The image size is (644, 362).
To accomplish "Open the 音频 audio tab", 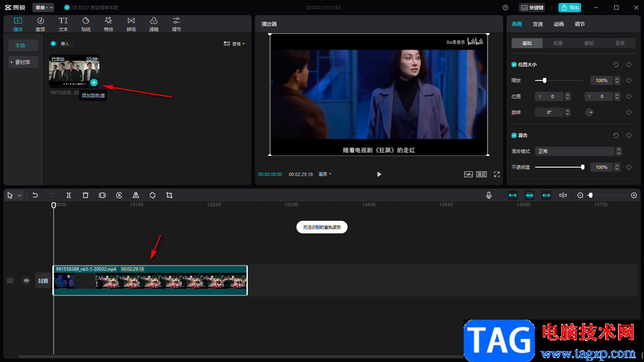I will (40, 24).
